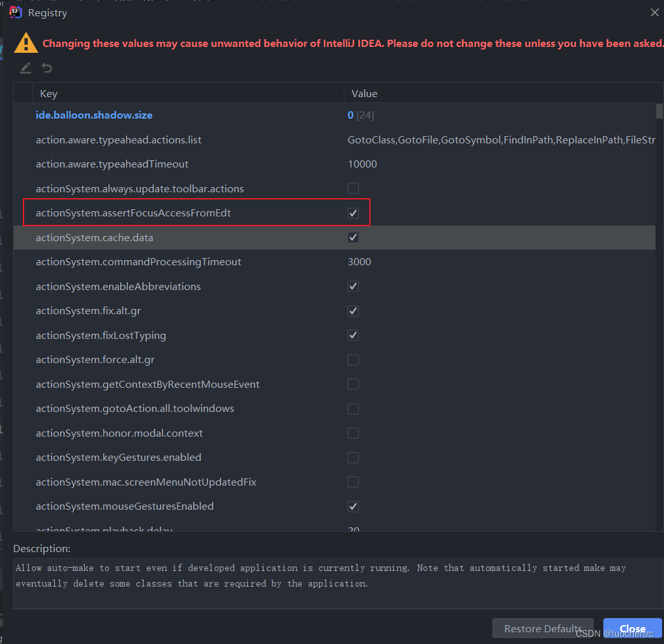The width and height of the screenshot is (664, 644).
Task: Click the Restore Defaults button
Action: tap(543, 628)
